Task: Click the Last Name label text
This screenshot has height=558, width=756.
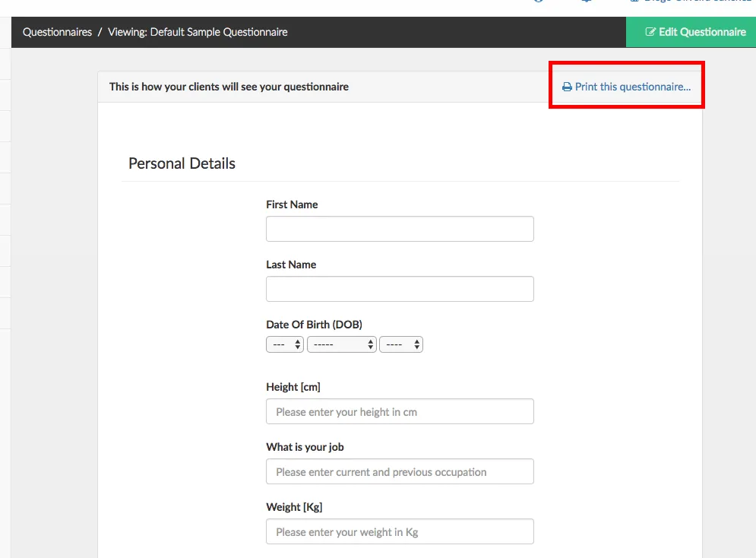Action: pyautogui.click(x=291, y=265)
